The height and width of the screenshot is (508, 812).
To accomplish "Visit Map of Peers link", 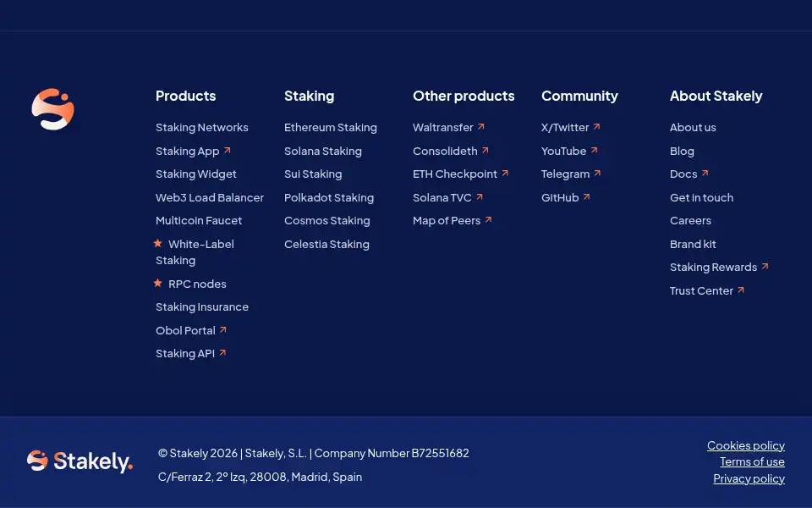I will point(447,221).
